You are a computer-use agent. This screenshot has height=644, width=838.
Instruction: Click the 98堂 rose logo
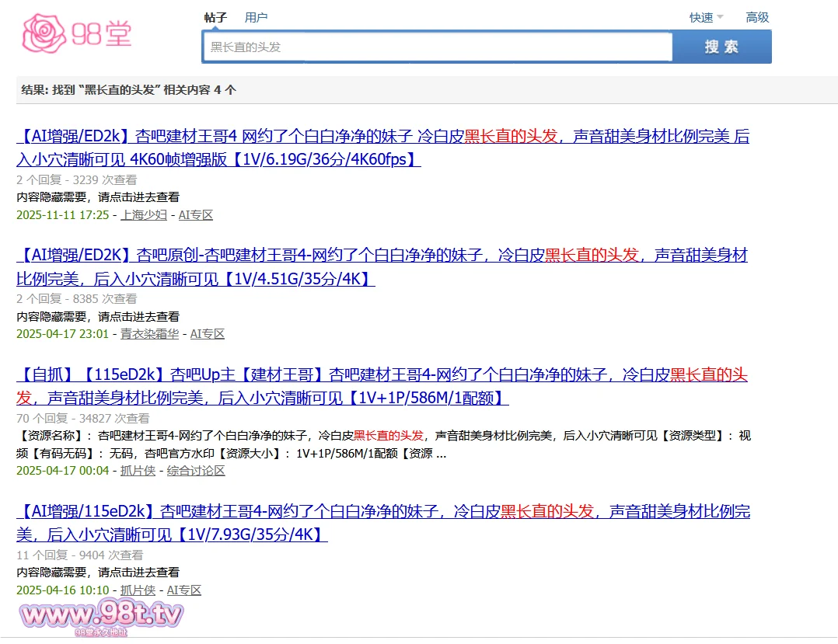76,33
